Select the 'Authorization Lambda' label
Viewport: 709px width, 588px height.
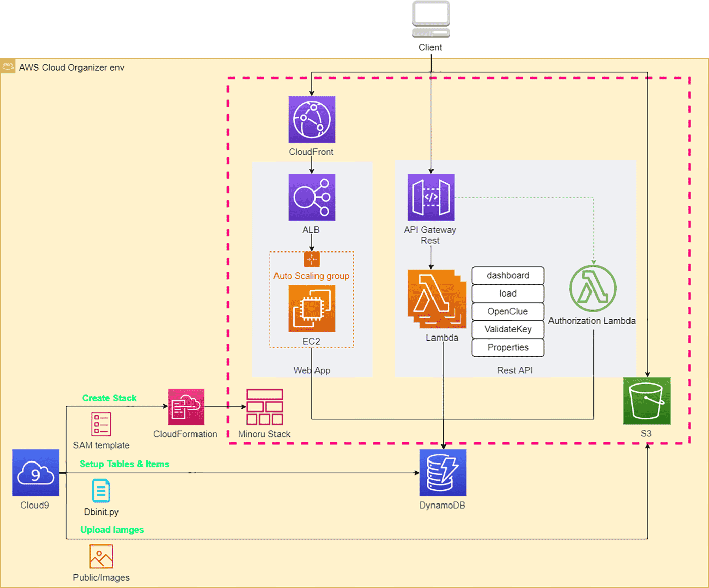point(592,321)
